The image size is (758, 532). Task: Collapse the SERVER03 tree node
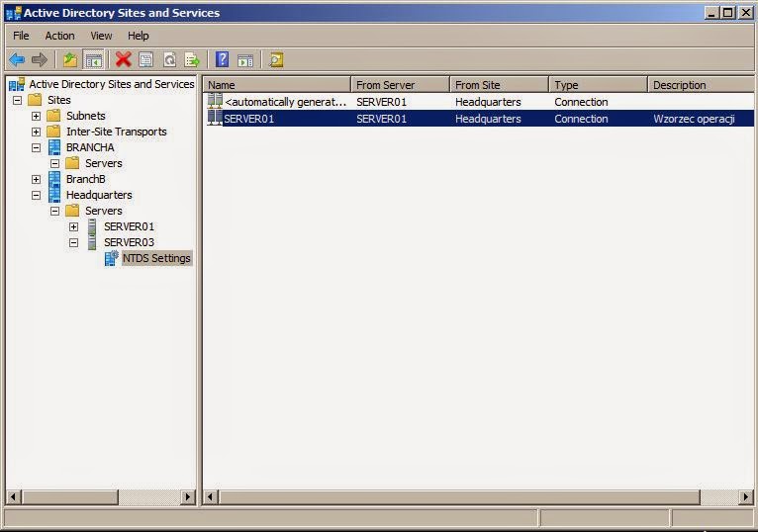pos(73,242)
